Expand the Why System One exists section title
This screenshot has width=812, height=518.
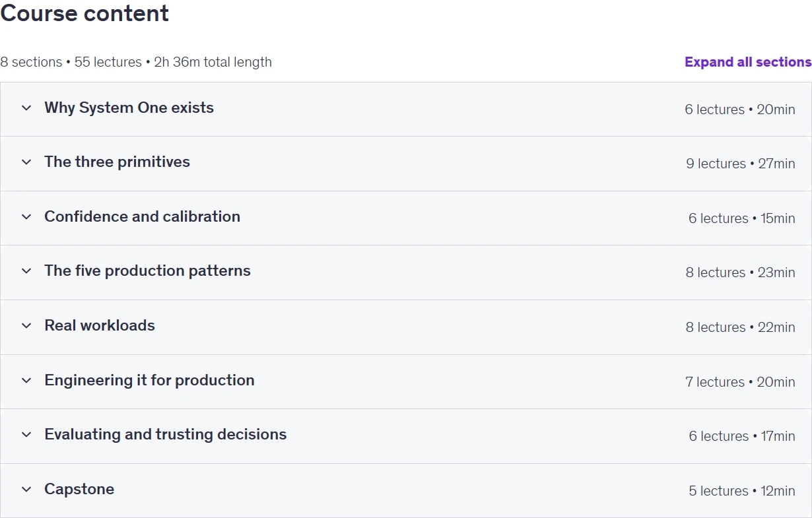pyautogui.click(x=129, y=108)
